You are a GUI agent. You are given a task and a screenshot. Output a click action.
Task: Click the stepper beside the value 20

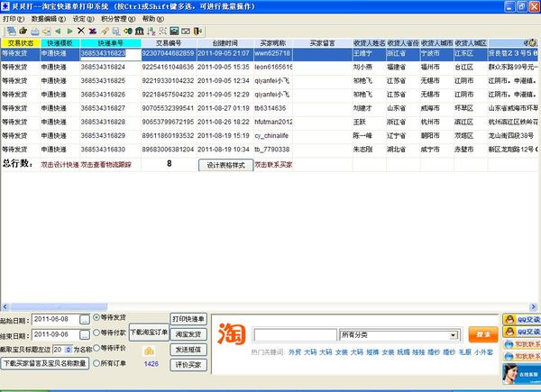click(69, 350)
